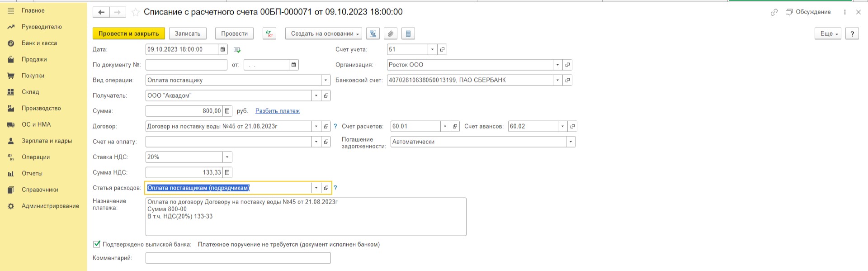
Task: Open the Счет учета 51 account card
Action: (442, 49)
